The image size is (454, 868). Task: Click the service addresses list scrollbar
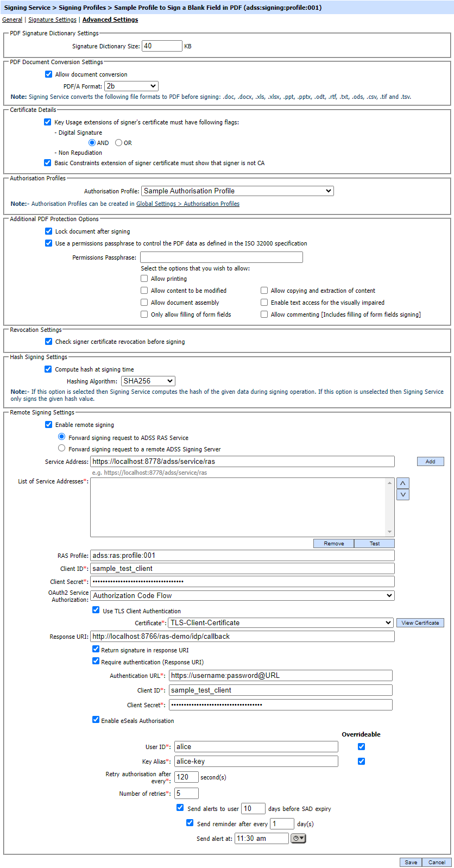390,507
